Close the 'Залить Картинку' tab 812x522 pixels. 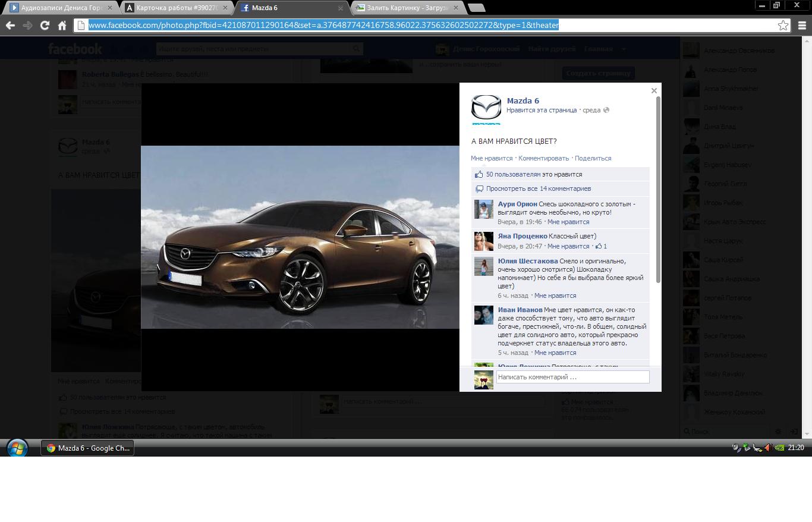456,8
